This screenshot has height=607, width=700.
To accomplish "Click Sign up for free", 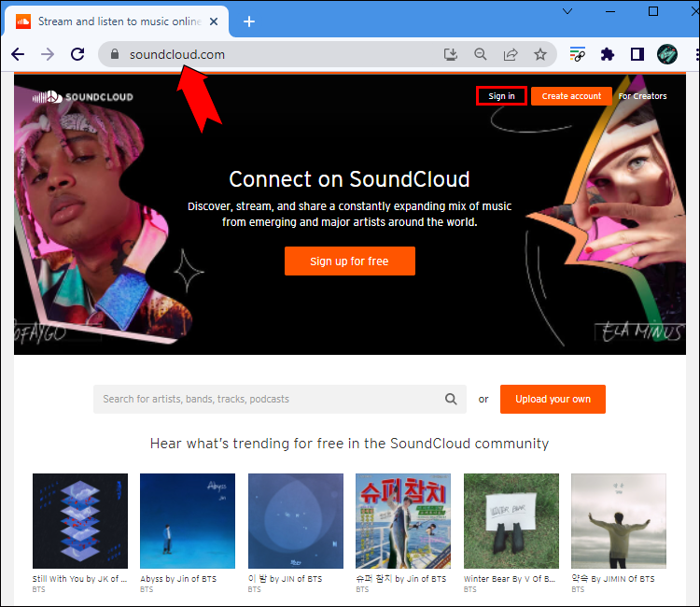I will pyautogui.click(x=350, y=261).
